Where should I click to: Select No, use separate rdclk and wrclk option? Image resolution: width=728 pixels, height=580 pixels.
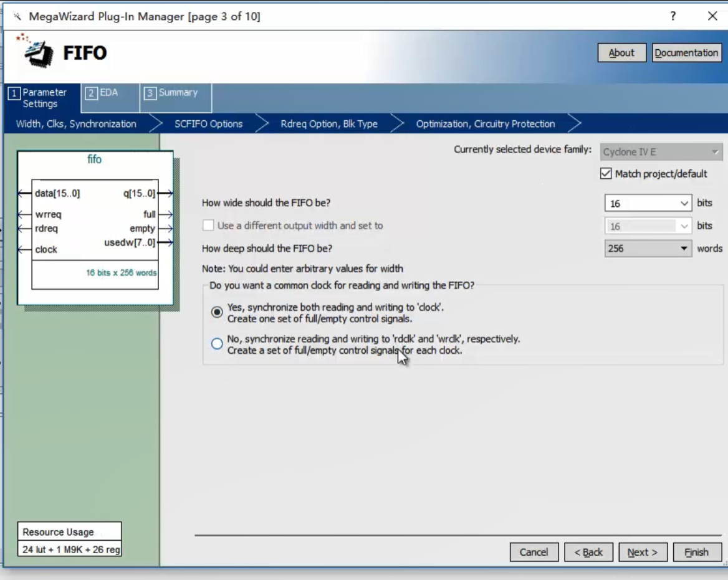click(x=217, y=344)
